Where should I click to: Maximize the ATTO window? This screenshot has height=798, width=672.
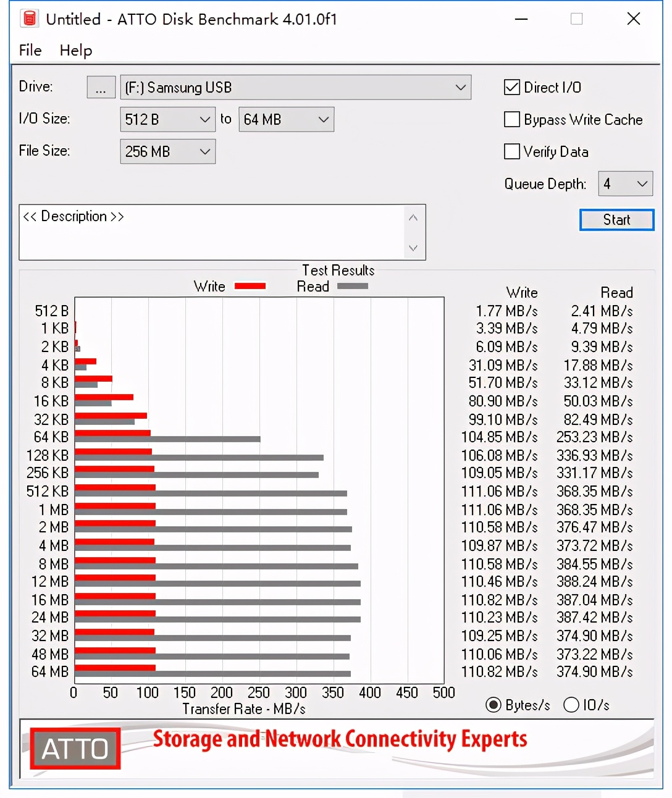click(x=576, y=19)
